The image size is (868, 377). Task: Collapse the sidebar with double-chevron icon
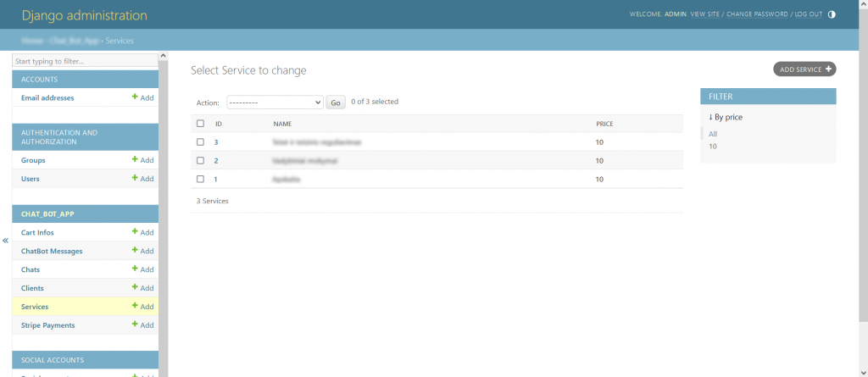click(5, 241)
